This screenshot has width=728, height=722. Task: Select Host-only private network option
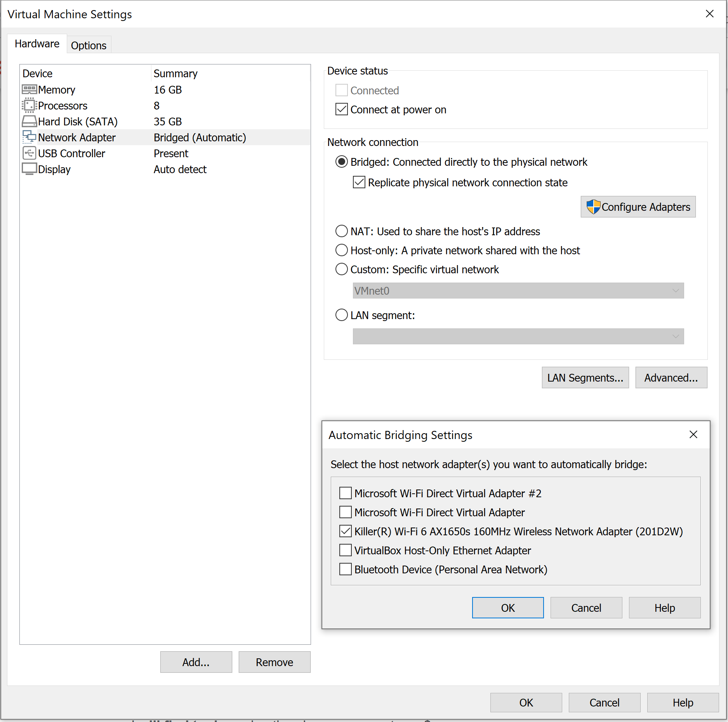pos(342,250)
